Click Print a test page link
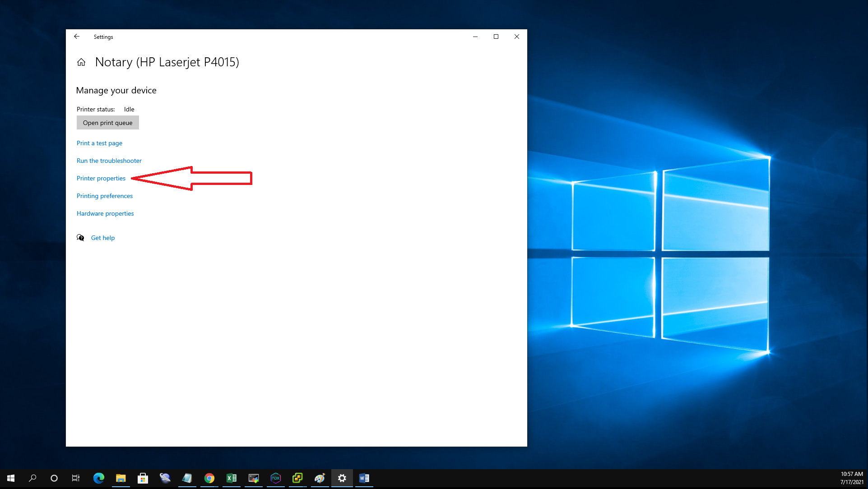The image size is (868, 489). pyautogui.click(x=99, y=143)
